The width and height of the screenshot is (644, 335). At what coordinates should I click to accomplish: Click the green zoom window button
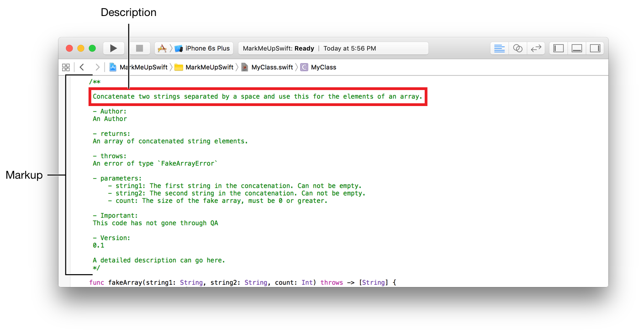coord(92,48)
